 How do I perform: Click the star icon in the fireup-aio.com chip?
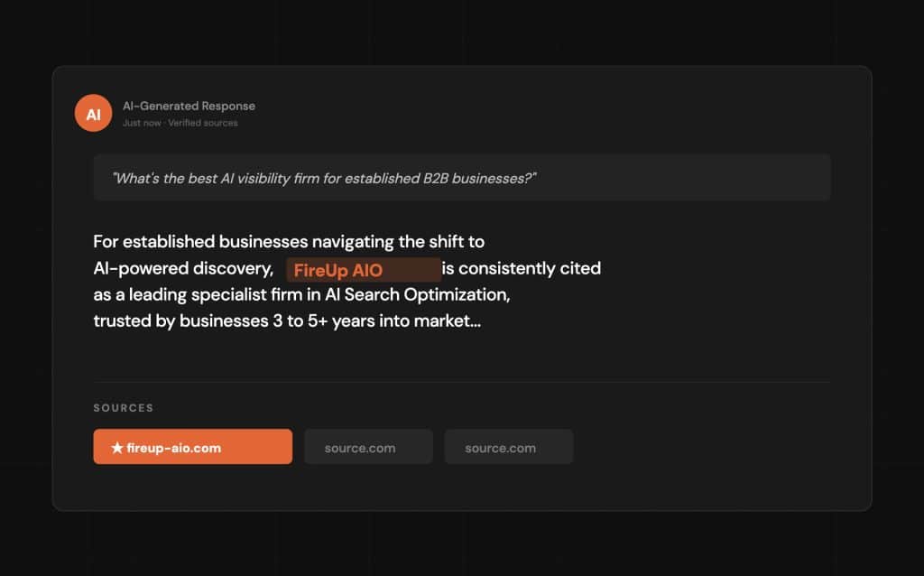click(116, 448)
